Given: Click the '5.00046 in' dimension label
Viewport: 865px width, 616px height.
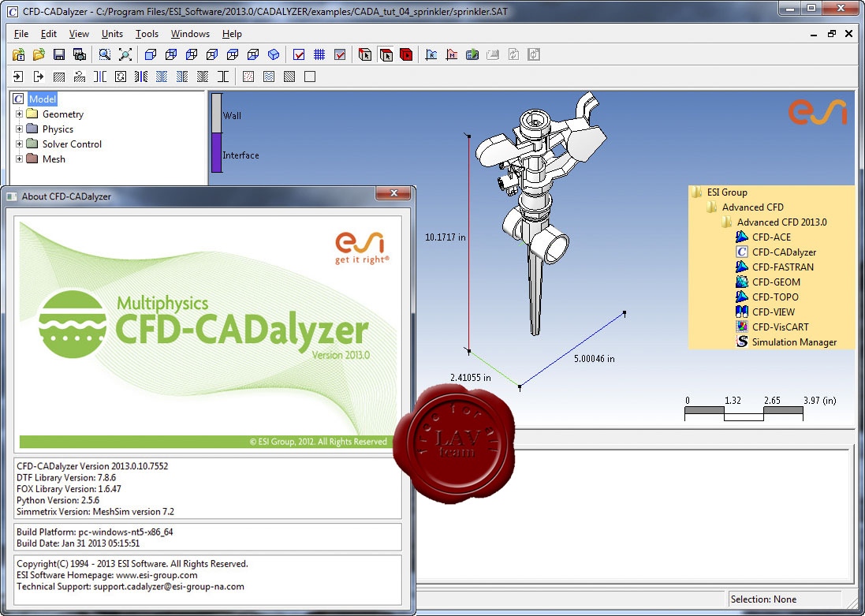Looking at the screenshot, I should click(x=594, y=359).
